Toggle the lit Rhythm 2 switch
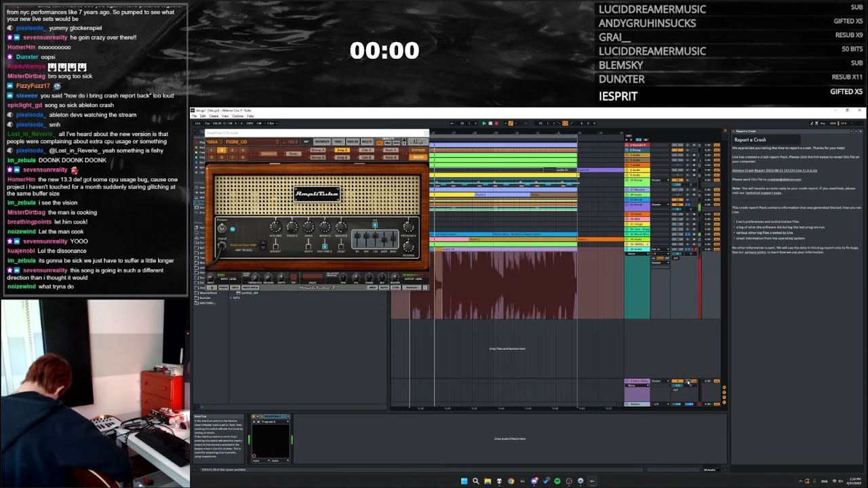 click(324, 247)
